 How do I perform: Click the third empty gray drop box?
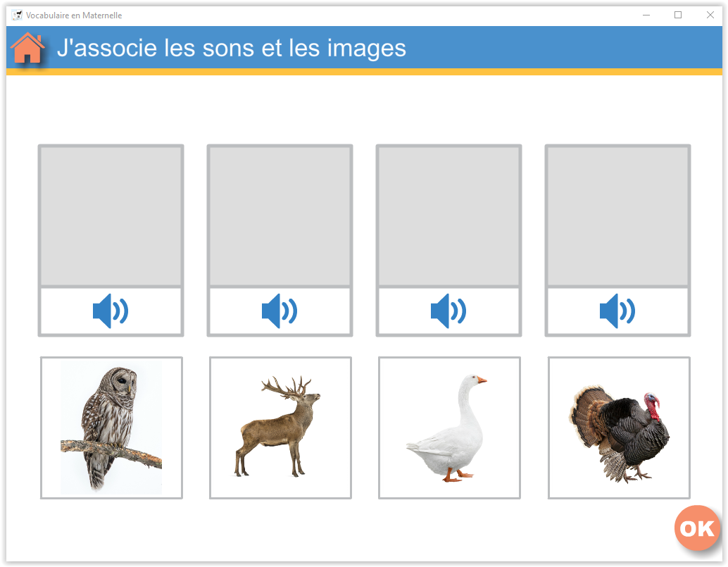(448, 216)
